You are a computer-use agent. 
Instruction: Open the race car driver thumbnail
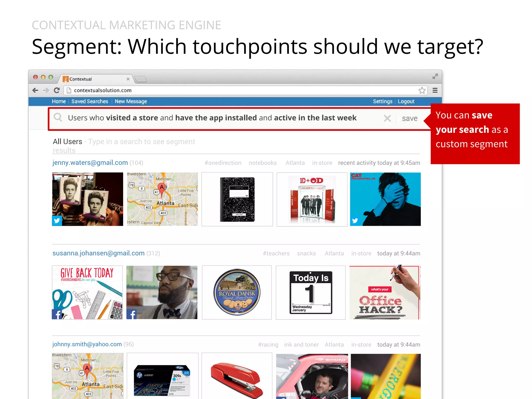(x=312, y=376)
